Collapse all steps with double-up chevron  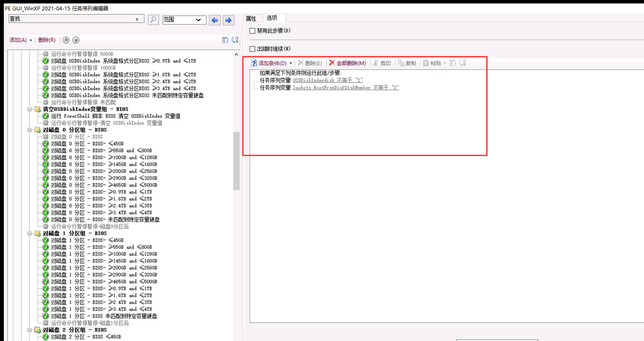tap(66, 40)
